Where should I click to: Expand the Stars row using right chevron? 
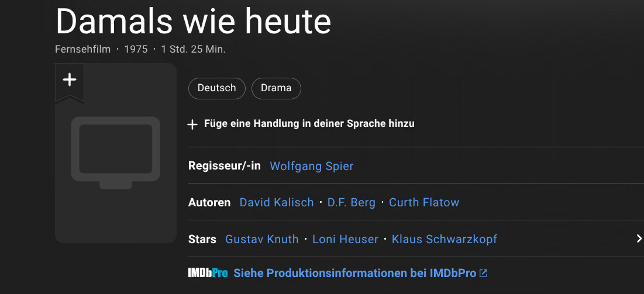pos(639,238)
